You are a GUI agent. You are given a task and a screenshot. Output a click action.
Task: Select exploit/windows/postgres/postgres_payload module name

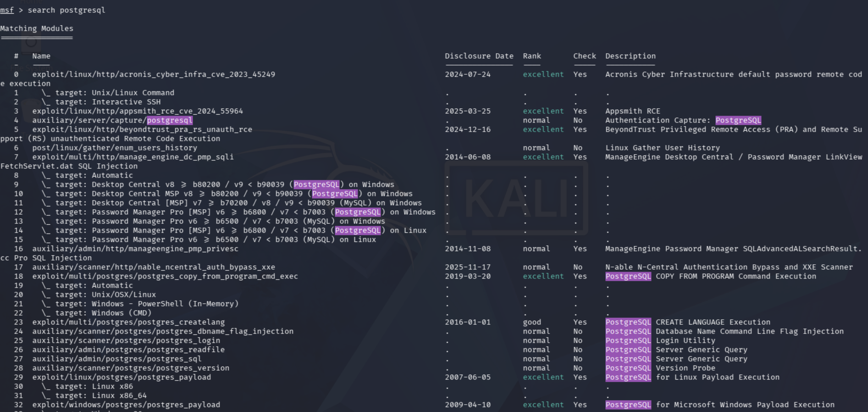[x=126, y=405]
